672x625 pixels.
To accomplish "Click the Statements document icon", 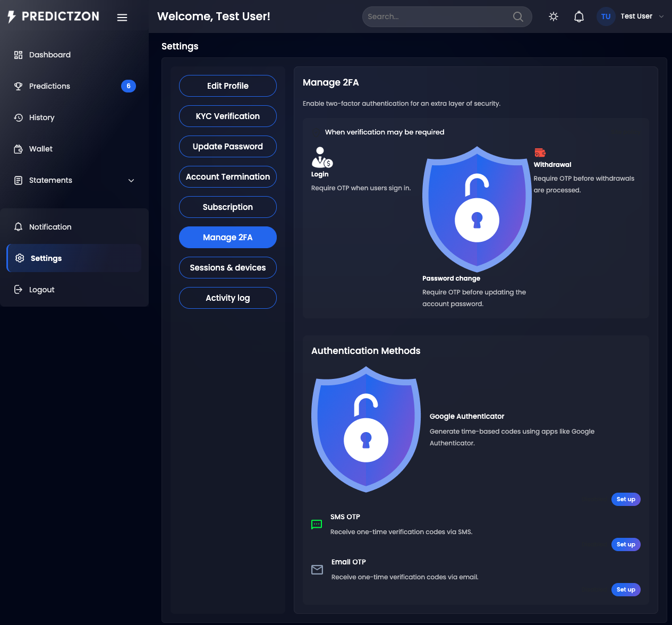I will 18,180.
